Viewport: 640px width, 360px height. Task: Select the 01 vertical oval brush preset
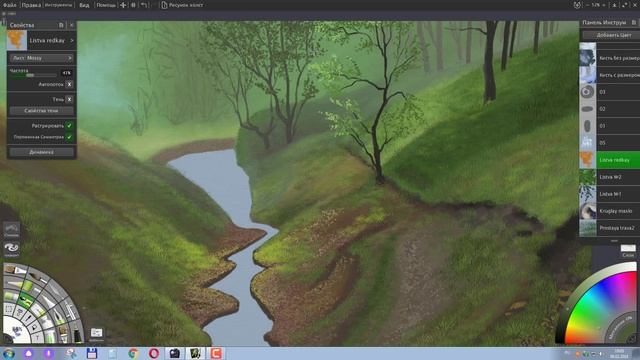click(x=610, y=126)
